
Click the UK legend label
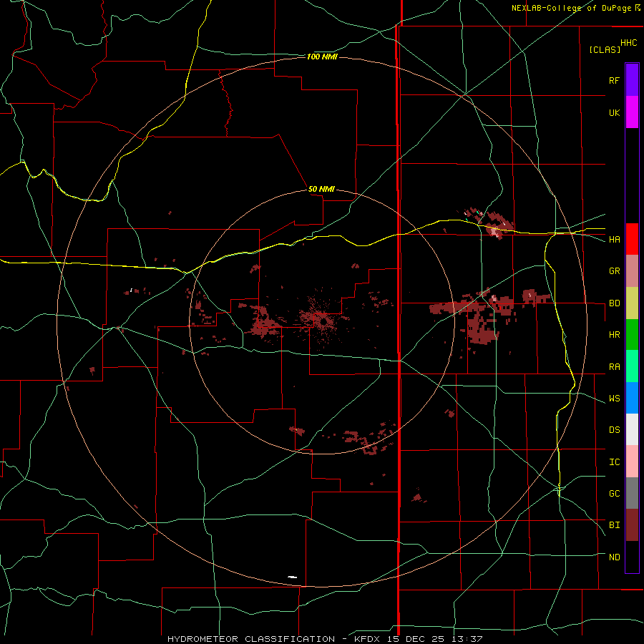point(614,112)
